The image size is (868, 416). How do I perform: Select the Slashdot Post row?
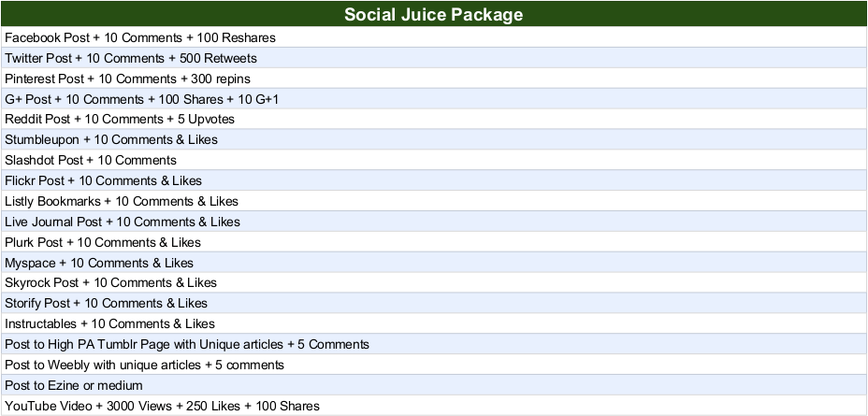[91, 161]
